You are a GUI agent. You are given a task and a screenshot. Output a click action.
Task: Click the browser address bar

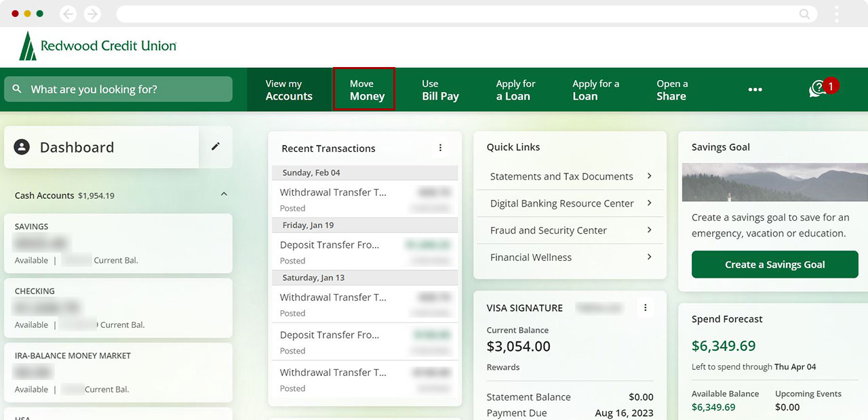465,14
